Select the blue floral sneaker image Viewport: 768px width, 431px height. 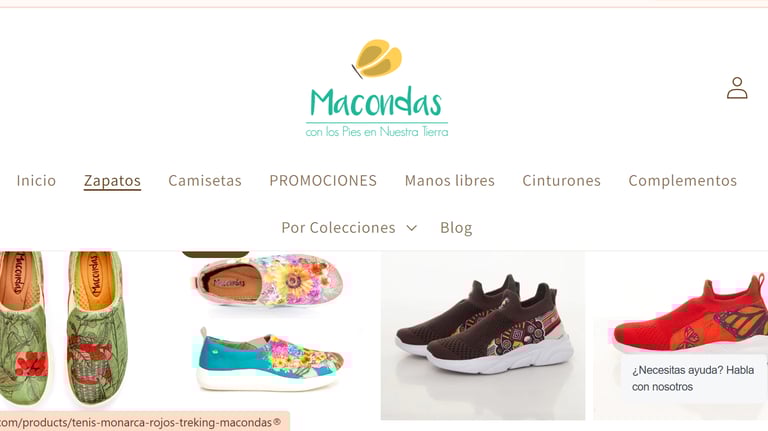point(271,359)
